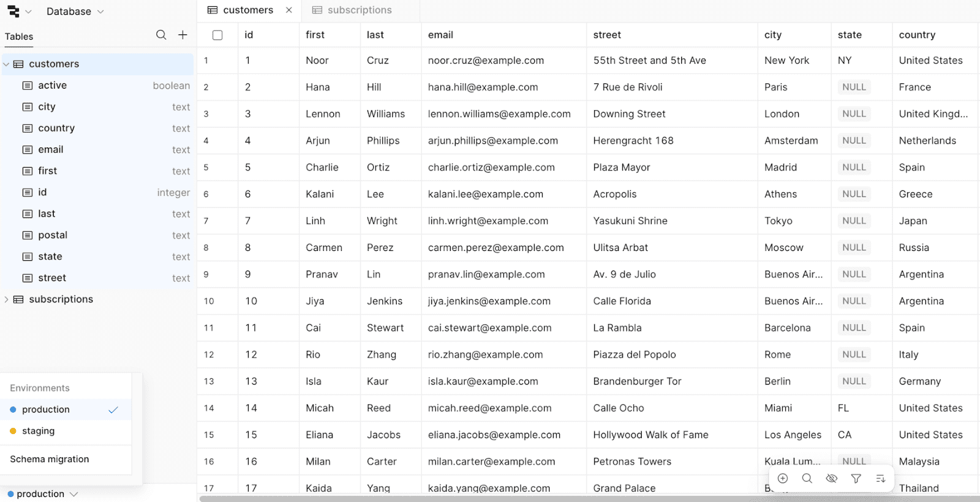980x502 pixels.
Task: Hide columns using the eye-slash icon
Action: pos(831,478)
